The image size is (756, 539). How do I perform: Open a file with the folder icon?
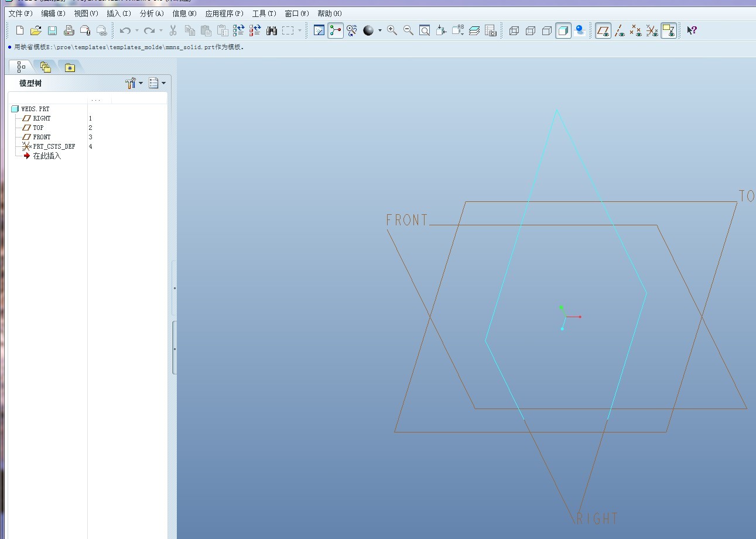[36, 30]
